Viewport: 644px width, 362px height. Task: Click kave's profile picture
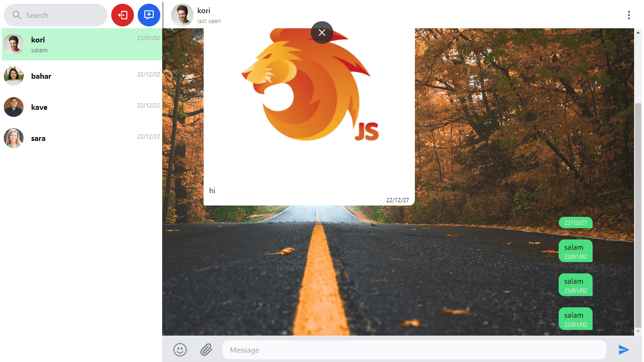click(14, 107)
